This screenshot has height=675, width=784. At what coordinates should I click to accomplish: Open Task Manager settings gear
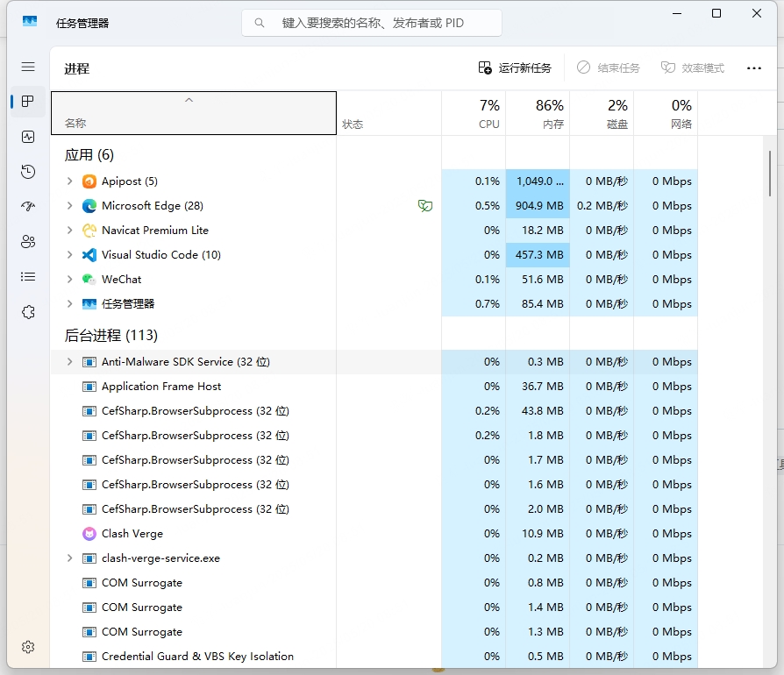pos(28,647)
